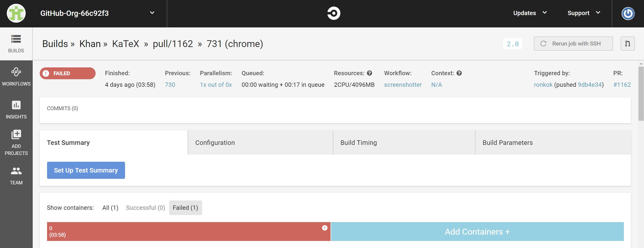
Task: Click the vertical scrollbar thumb
Action: [x=641, y=94]
